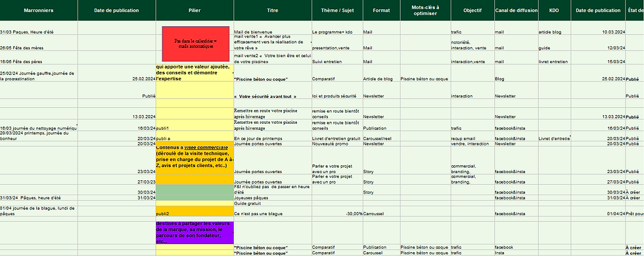Click the "F&I n'oubliez pas de passer" cell
The width and height of the screenshot is (644, 256).
point(272,190)
